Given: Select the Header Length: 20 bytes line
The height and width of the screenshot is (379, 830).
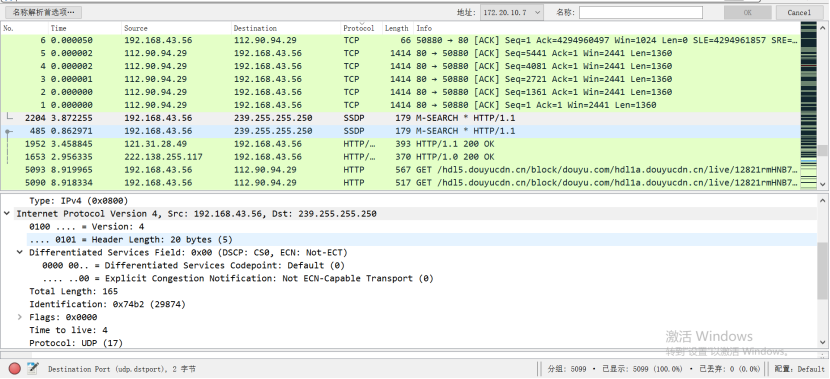Looking at the screenshot, I should click(131, 240).
